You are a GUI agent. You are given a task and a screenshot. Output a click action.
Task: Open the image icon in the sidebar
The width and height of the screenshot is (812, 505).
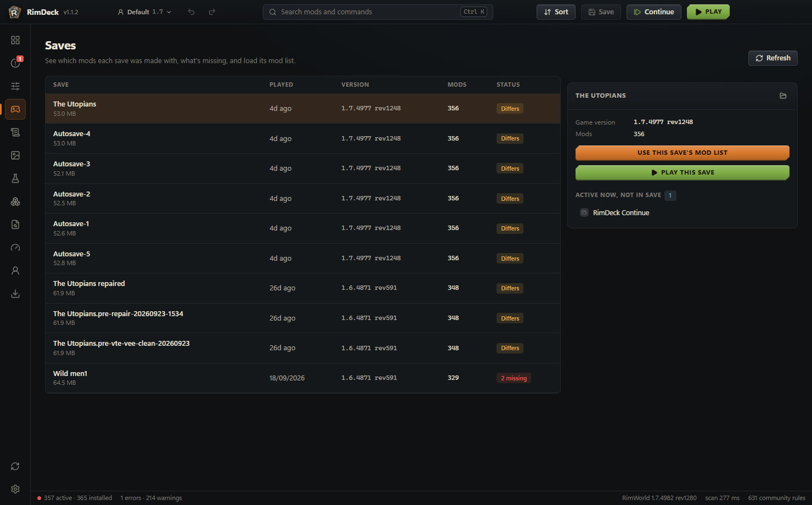[x=15, y=155]
